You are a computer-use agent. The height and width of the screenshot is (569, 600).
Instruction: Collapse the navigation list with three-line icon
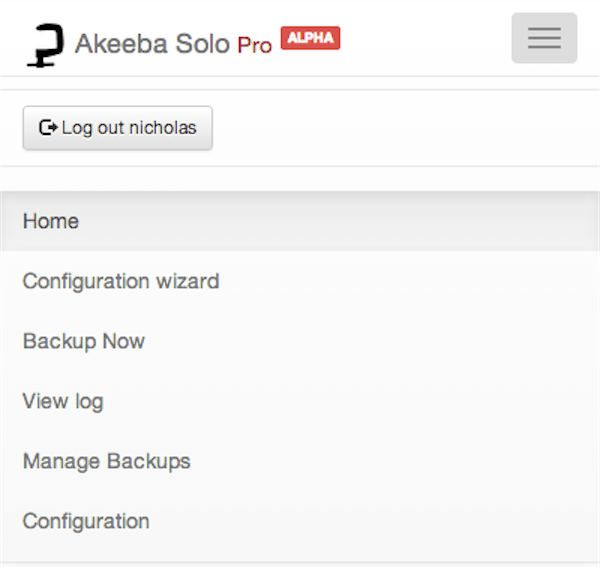tap(544, 38)
